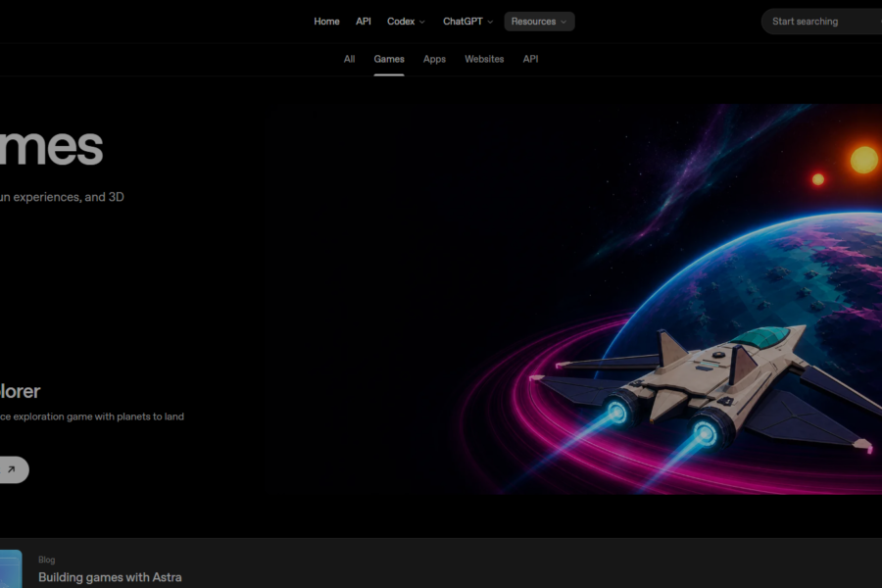Open the blog article thumbnail image
The height and width of the screenshot is (588, 882).
pyautogui.click(x=11, y=568)
